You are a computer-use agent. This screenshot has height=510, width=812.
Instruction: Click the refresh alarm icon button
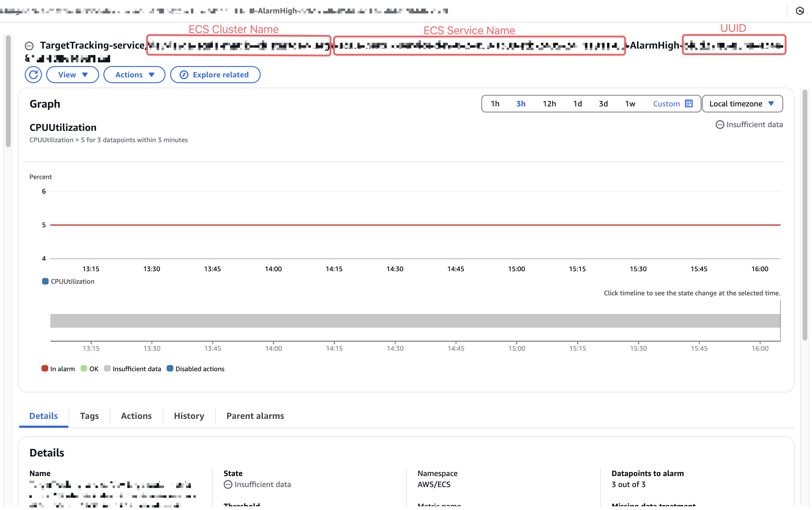[x=33, y=75]
